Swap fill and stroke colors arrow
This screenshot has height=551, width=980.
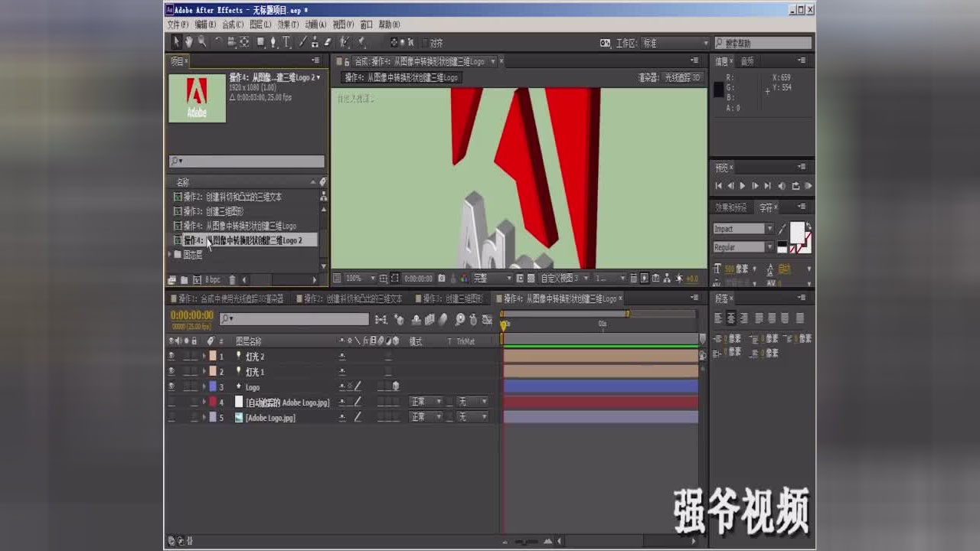tap(809, 226)
